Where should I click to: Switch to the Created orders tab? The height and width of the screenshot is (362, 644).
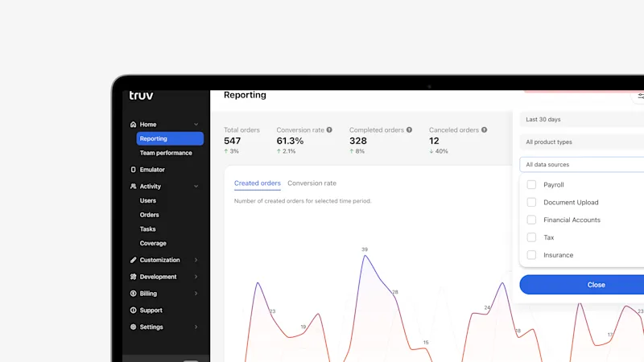click(x=257, y=183)
